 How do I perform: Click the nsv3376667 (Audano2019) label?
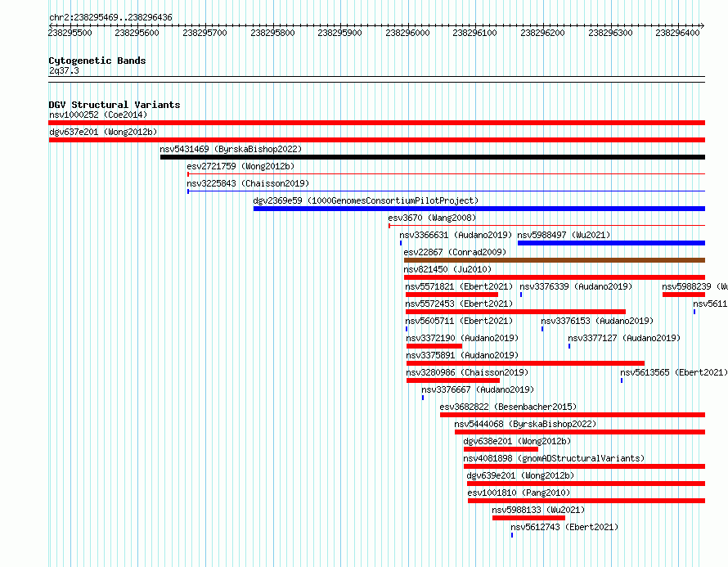point(478,389)
